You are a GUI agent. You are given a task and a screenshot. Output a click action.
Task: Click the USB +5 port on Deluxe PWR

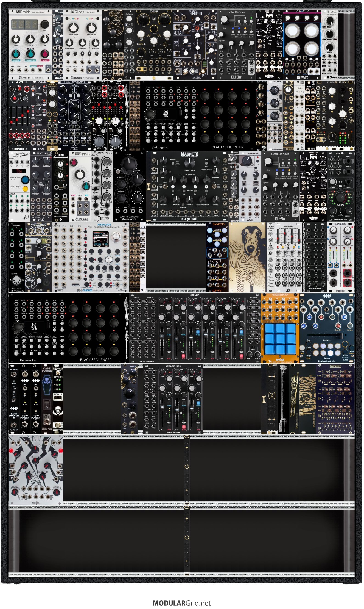[58, 398]
